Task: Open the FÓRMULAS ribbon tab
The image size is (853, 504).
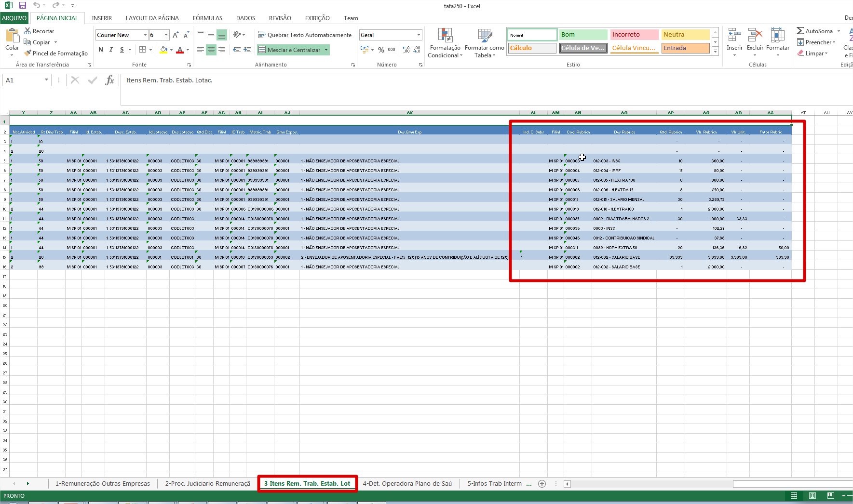Action: click(207, 18)
